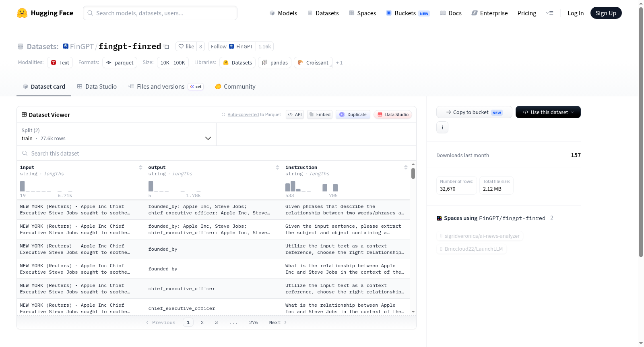Show the +1 more libraries

[x=339, y=62]
